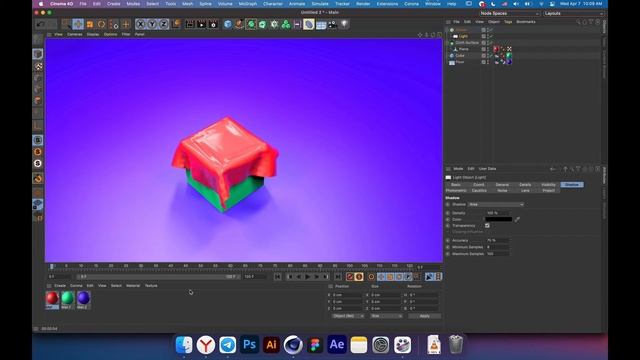Screen dimensions: 640x360
Task: Click the green Subdivision Surface generator icon
Action: [x=251, y=24]
